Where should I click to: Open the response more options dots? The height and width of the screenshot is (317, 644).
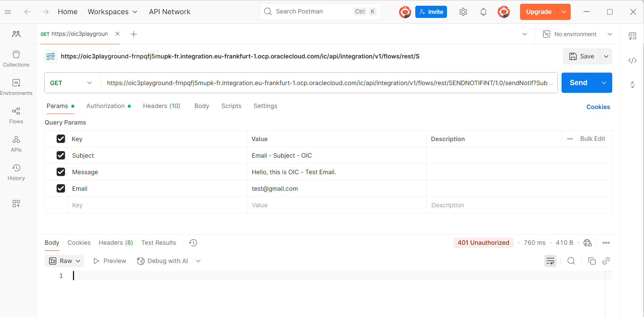[606, 243]
